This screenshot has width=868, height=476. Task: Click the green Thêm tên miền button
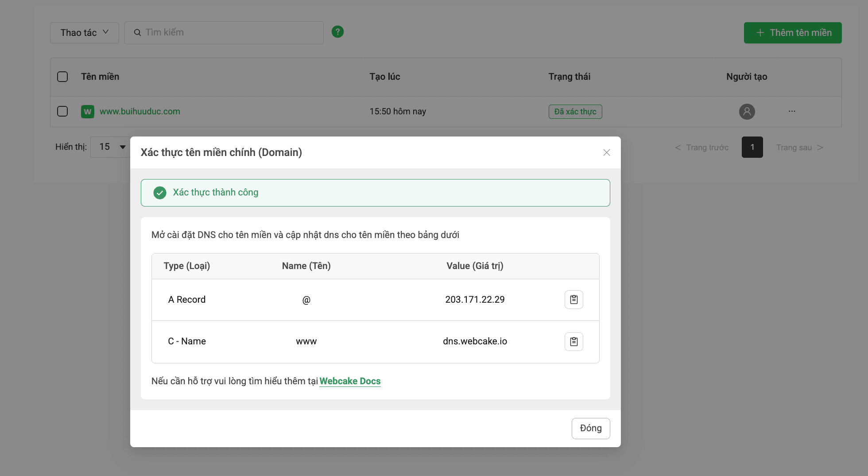click(x=792, y=32)
